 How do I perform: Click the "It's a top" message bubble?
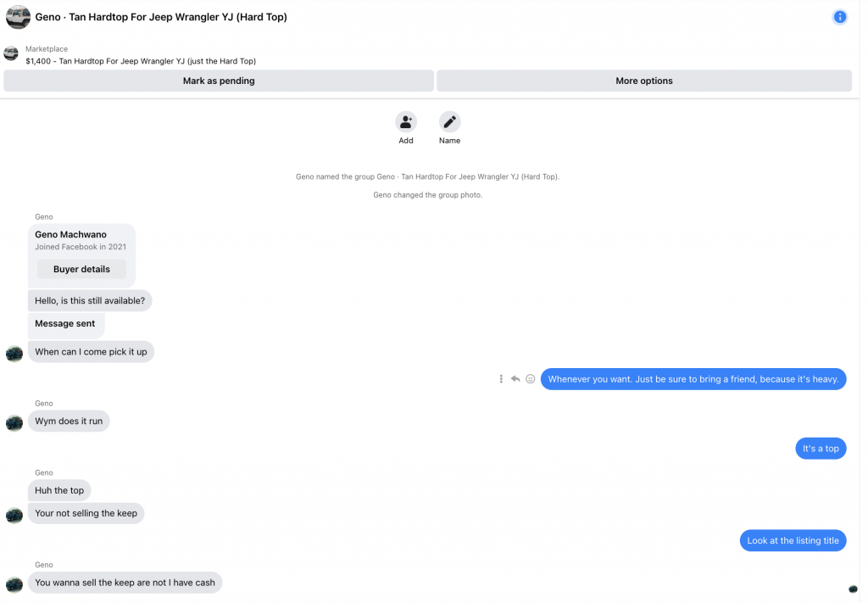coord(820,449)
